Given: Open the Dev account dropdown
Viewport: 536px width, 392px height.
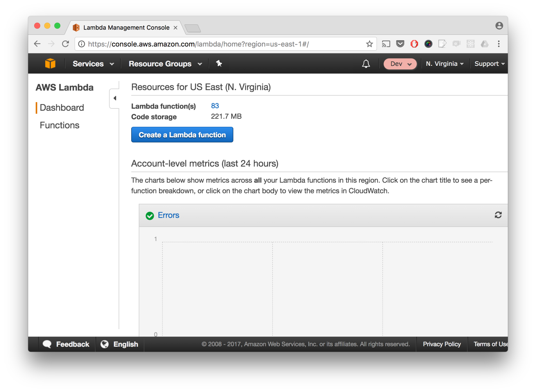Looking at the screenshot, I should click(x=400, y=64).
